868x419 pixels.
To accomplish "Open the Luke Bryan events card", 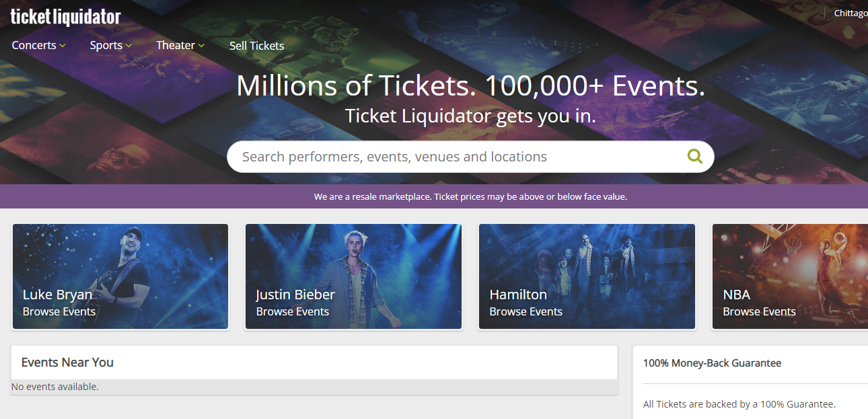I will pyautogui.click(x=120, y=276).
